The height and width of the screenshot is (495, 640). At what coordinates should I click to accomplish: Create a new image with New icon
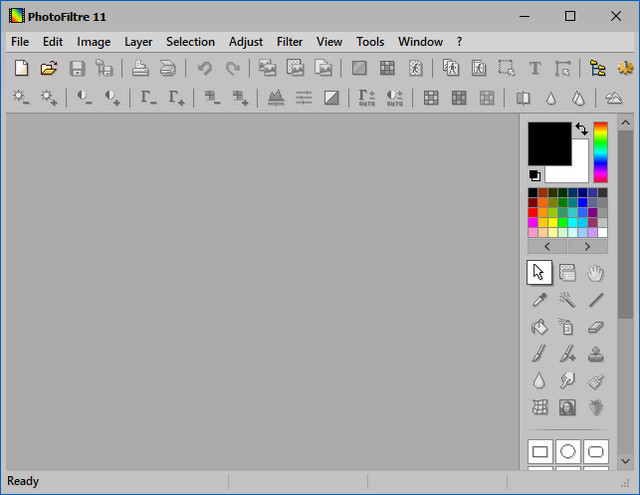point(21,68)
